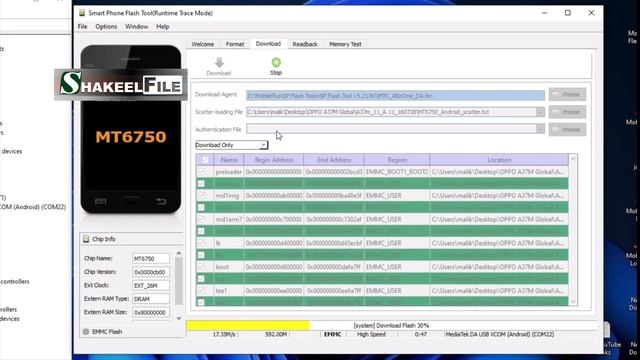The image size is (640, 360).
Task: Click the partition table scroll-up arrow
Action: [573, 158]
